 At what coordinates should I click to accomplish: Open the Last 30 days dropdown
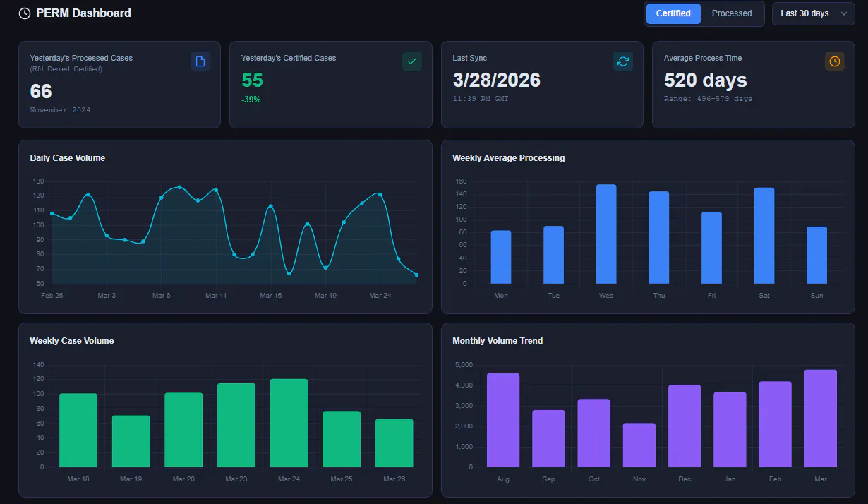tap(813, 13)
